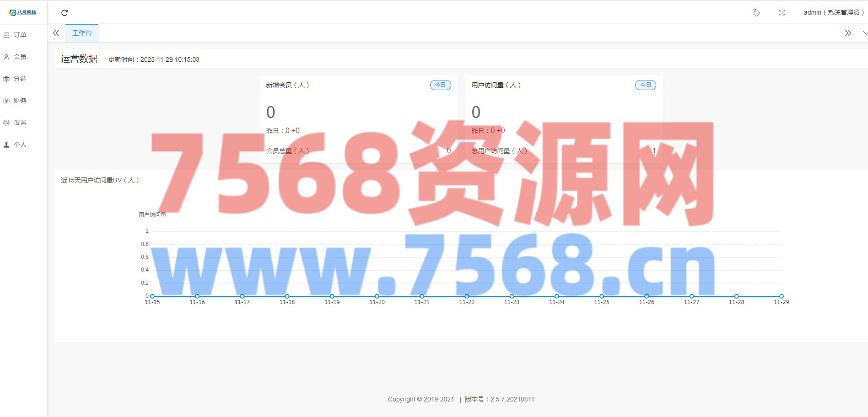The image size is (868, 417).
Task: Toggle 用户访问量 chart legend label
Action: coord(152,215)
